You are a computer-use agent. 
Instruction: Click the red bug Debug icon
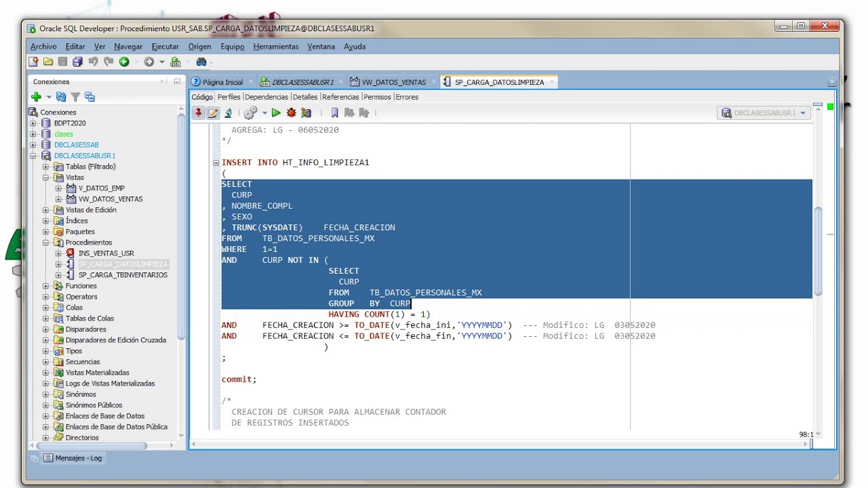[x=291, y=113]
